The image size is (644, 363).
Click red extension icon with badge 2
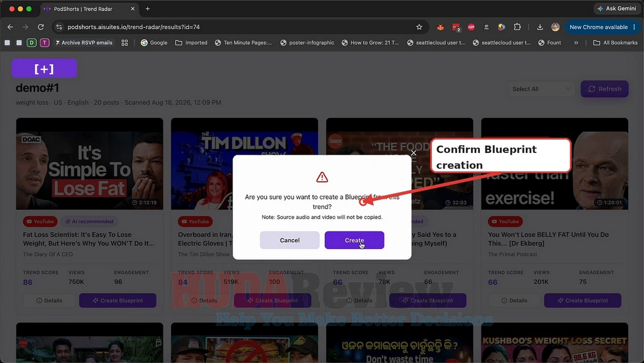pyautogui.click(x=456, y=28)
